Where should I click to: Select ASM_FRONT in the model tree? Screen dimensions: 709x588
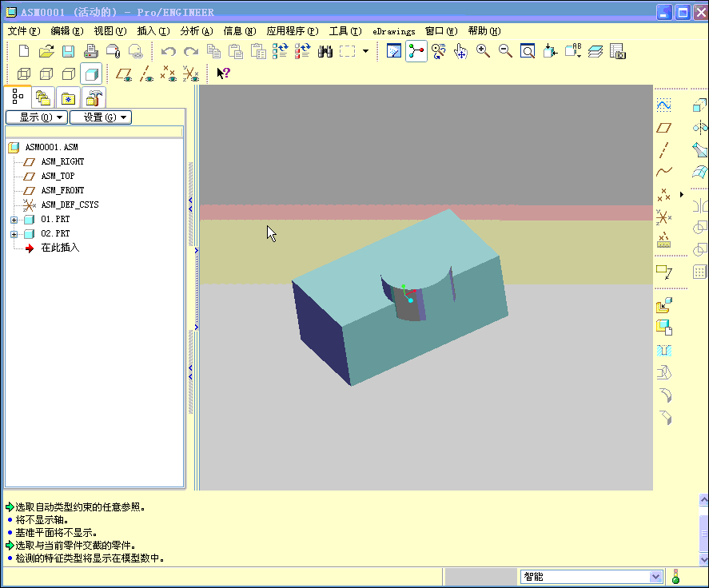pos(62,190)
